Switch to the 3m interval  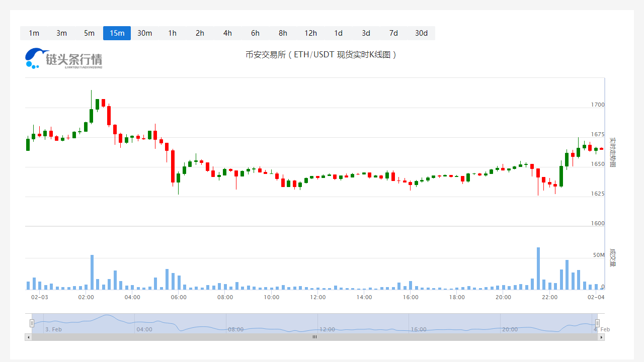[x=61, y=33]
